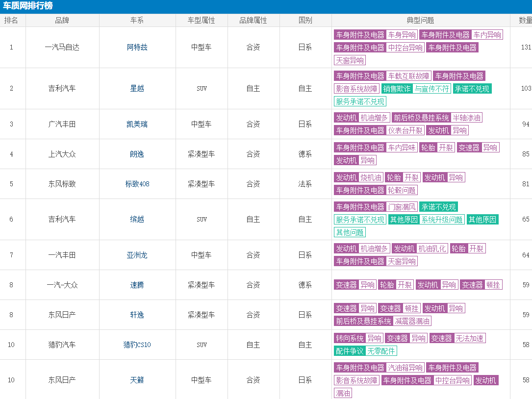Screen dimensions: 532x399
Task: Click the 一汽马自达 brand cell
Action: pos(62,47)
